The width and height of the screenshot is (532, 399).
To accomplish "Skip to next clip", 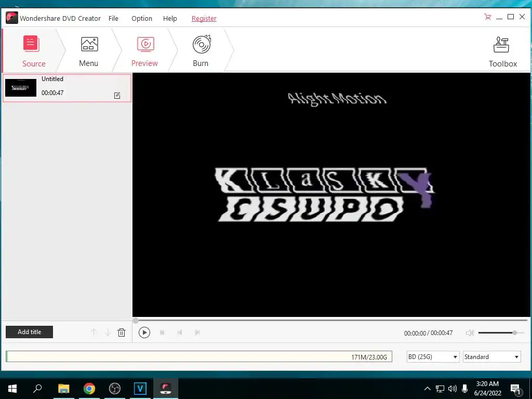I will [197, 332].
